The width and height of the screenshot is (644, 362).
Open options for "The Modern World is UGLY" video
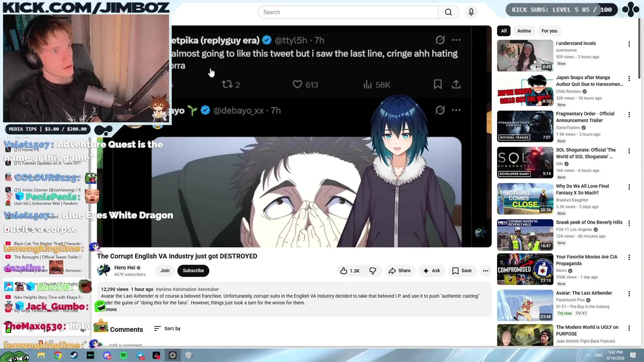pyautogui.click(x=629, y=328)
